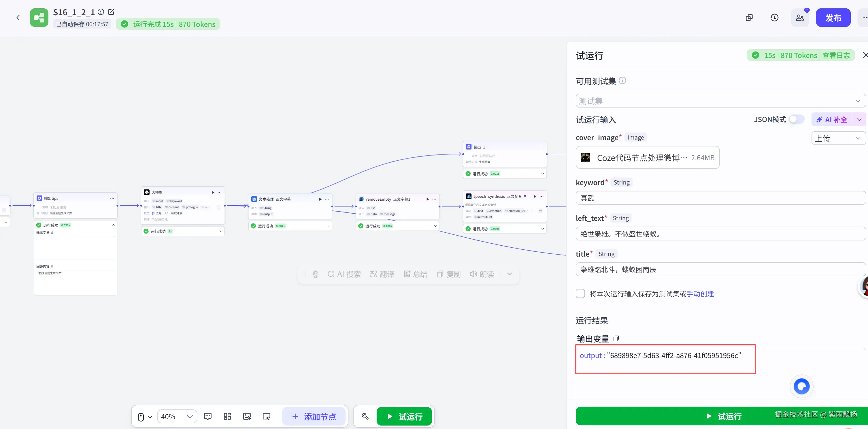Run the 大模型 node with its play icon
This screenshot has width=868, height=429.
(x=213, y=192)
